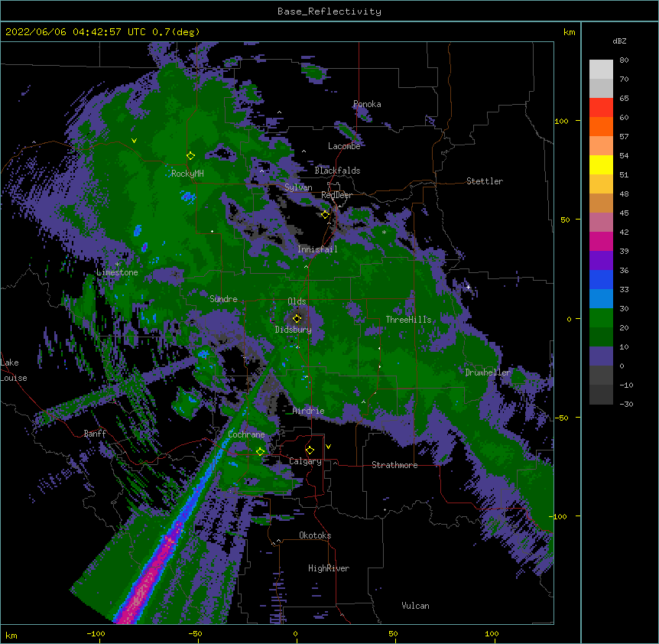Click the Vulcan label

[415, 606]
